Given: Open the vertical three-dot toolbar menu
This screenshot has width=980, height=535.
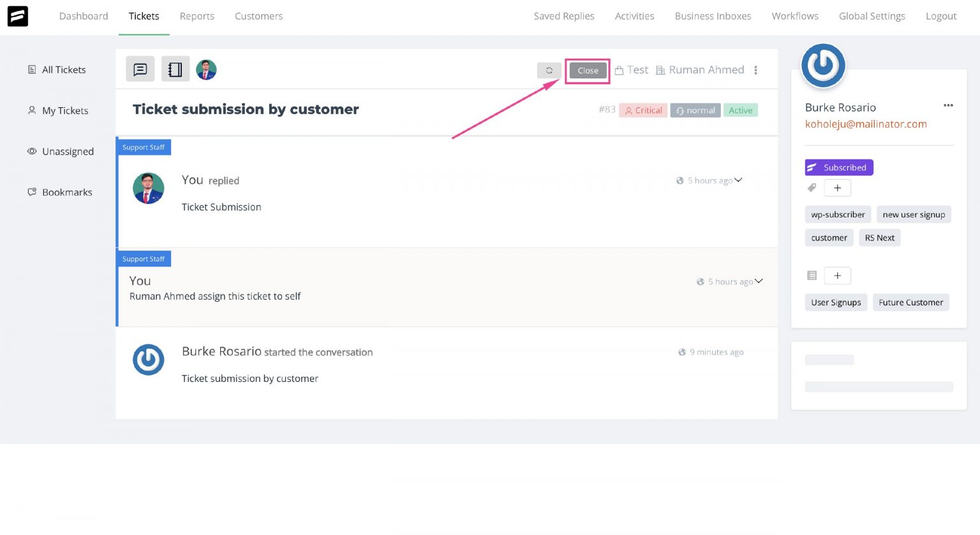Looking at the screenshot, I should pyautogui.click(x=755, y=70).
